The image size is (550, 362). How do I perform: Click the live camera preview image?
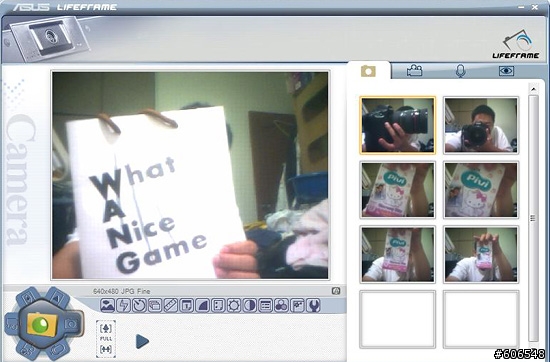click(x=190, y=175)
